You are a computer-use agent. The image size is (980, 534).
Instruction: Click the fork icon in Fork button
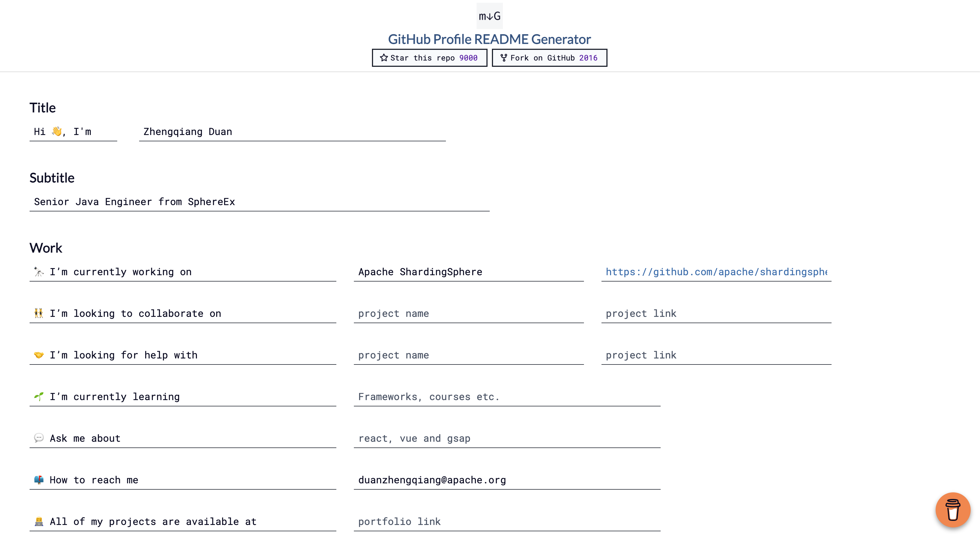tap(503, 58)
